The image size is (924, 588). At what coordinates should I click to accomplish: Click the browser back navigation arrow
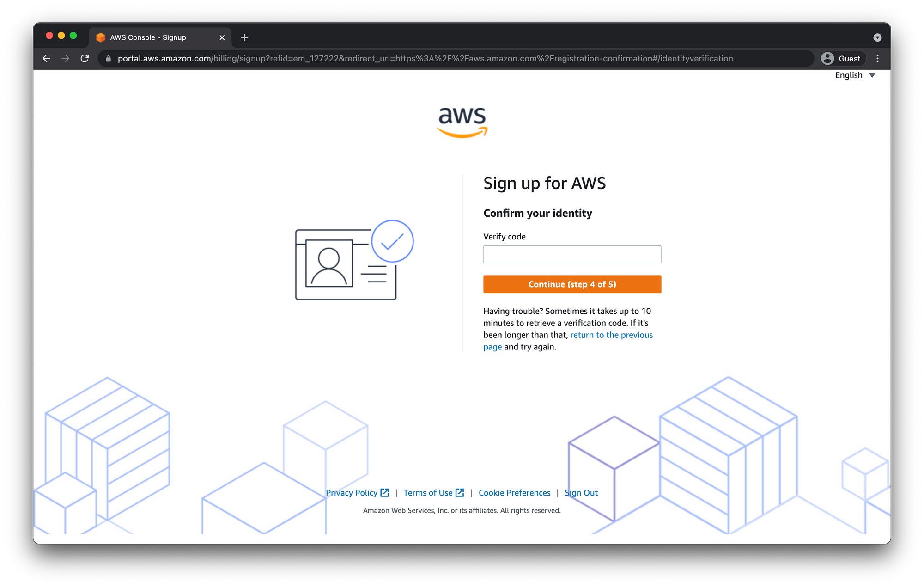46,59
